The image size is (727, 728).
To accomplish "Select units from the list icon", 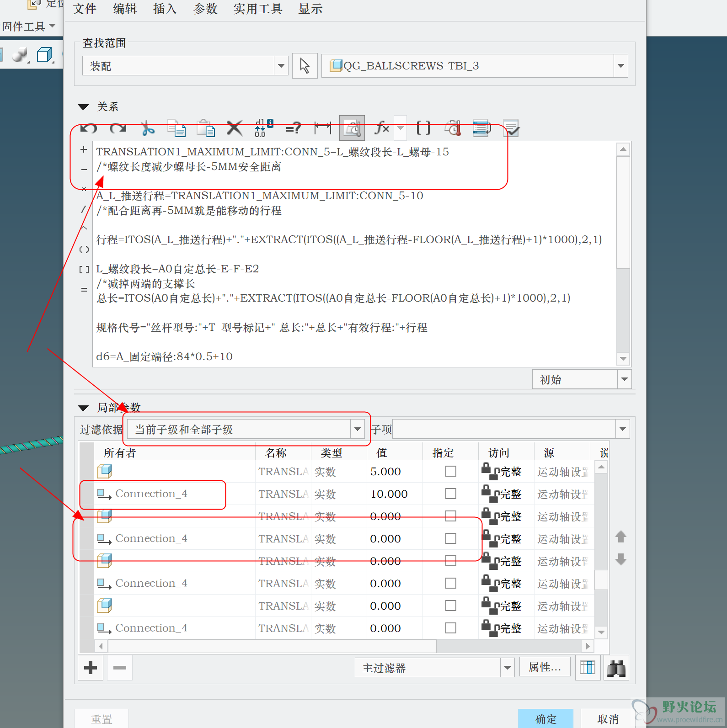I will [x=453, y=128].
